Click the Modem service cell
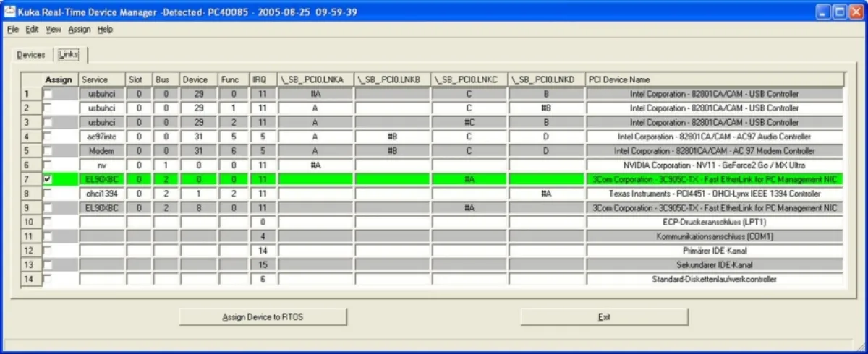868x354 pixels. [x=102, y=151]
